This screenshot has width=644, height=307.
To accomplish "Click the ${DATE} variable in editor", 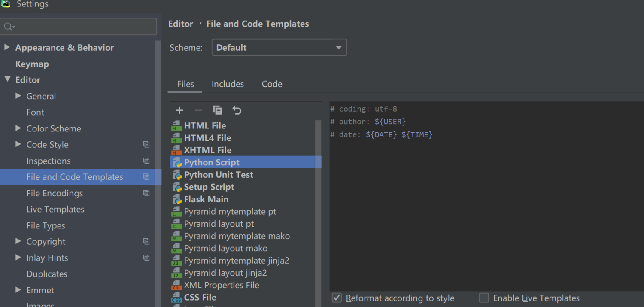I will (x=381, y=134).
